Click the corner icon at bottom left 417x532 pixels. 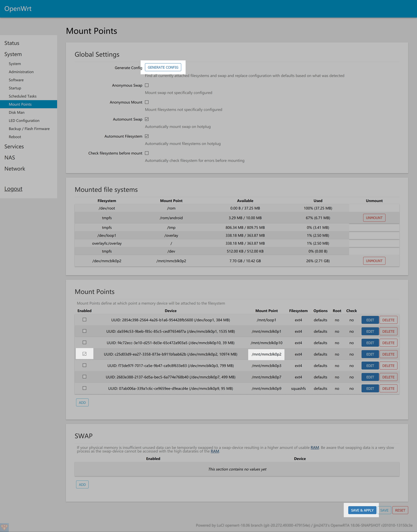[4, 527]
